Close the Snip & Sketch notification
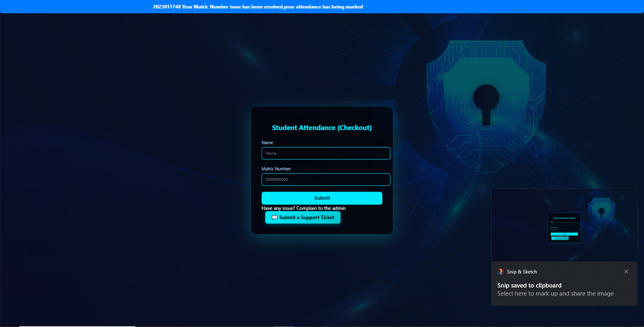 coord(626,271)
